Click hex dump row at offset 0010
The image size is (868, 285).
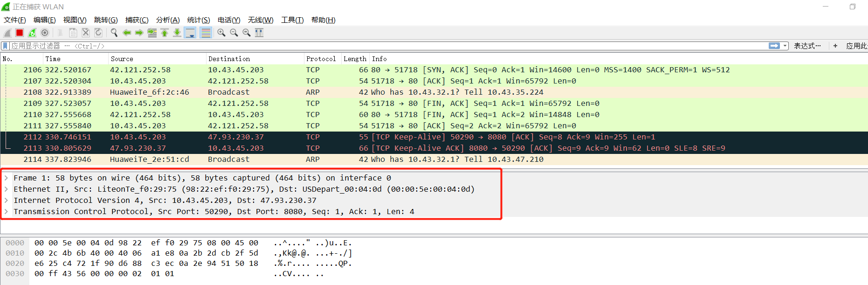tap(179, 253)
